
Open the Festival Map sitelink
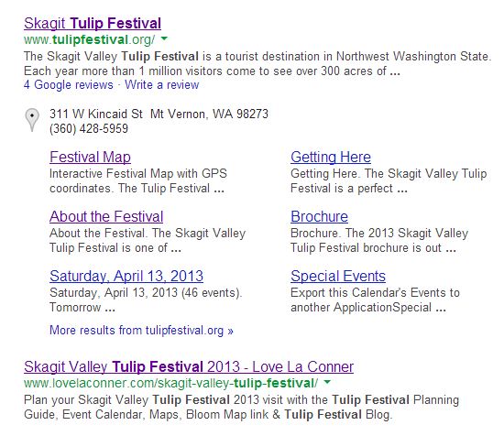click(x=90, y=158)
